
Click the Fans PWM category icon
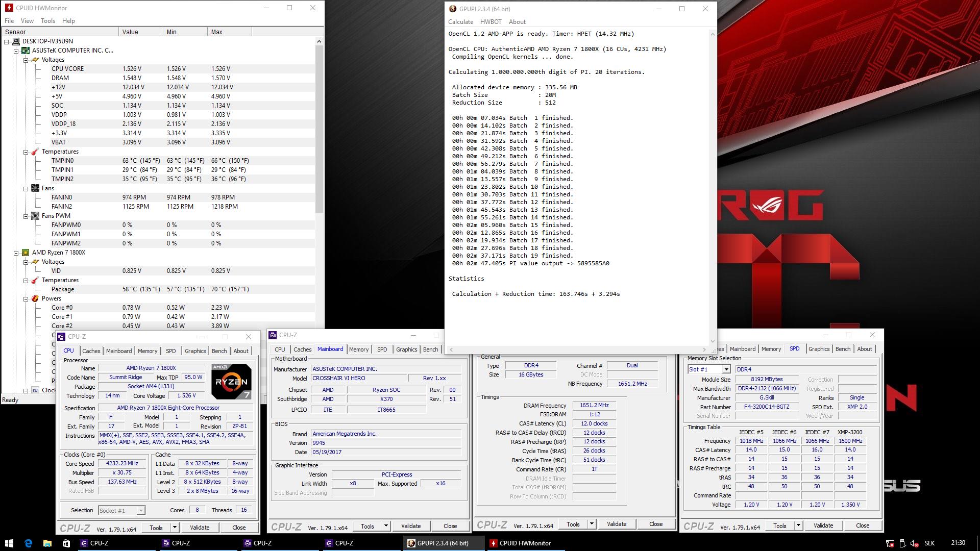35,216
